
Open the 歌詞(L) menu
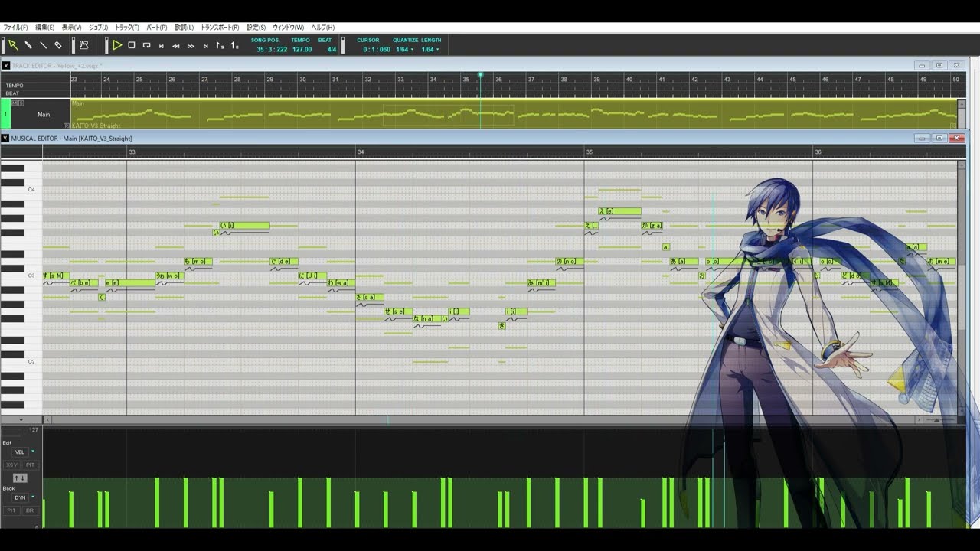[x=184, y=28]
